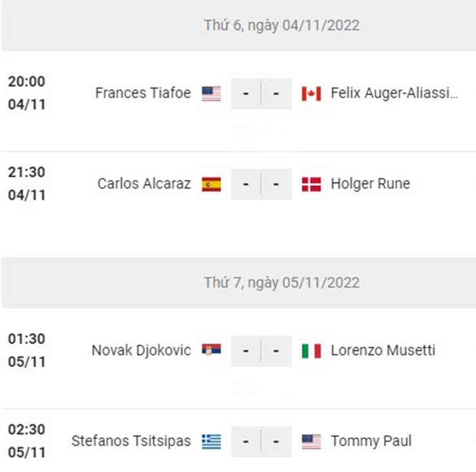Open Novak Djokovic player name
The image size is (476, 472).
141,350
